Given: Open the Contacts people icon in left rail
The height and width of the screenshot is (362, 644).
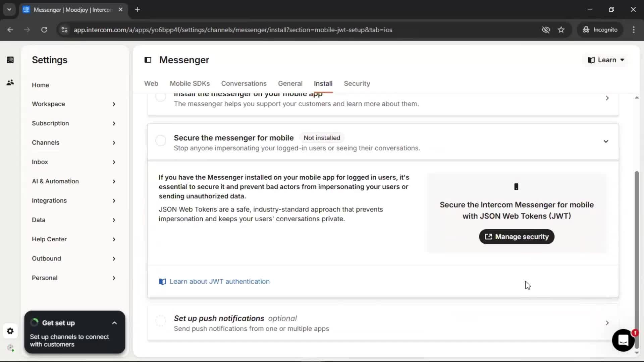Looking at the screenshot, I should 10,82.
